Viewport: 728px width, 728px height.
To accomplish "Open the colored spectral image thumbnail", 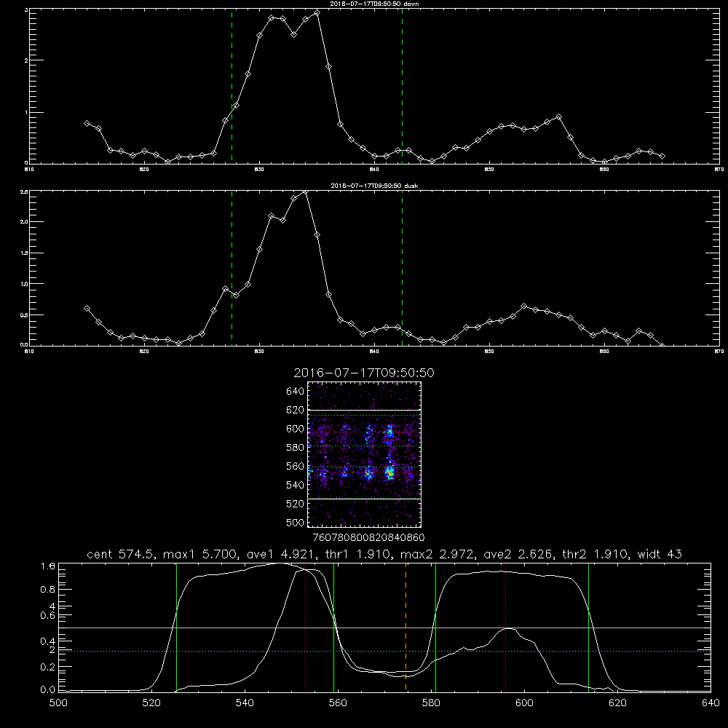I will (x=364, y=454).
